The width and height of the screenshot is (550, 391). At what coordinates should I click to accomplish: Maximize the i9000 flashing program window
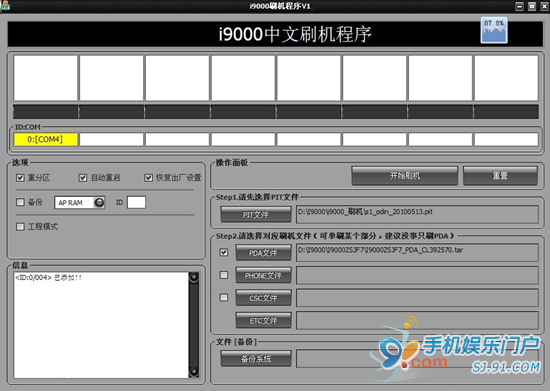point(532,6)
